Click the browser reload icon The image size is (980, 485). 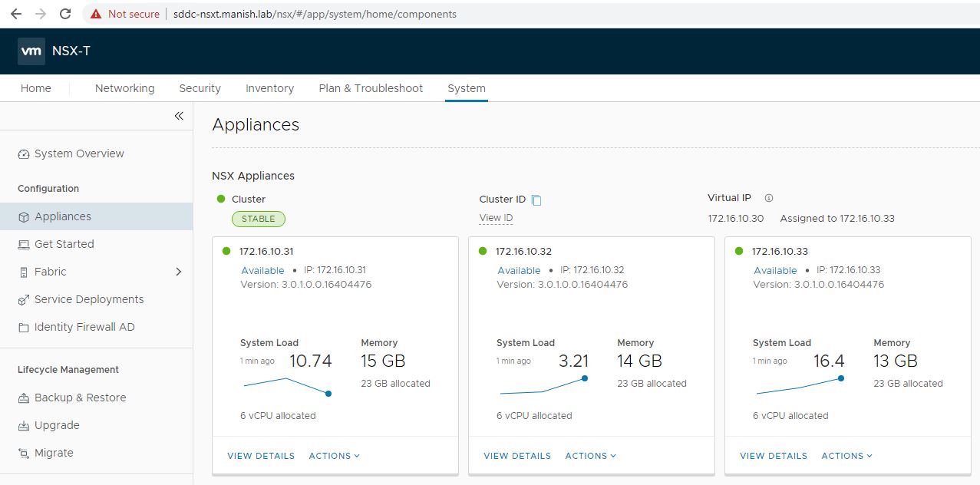click(x=65, y=14)
